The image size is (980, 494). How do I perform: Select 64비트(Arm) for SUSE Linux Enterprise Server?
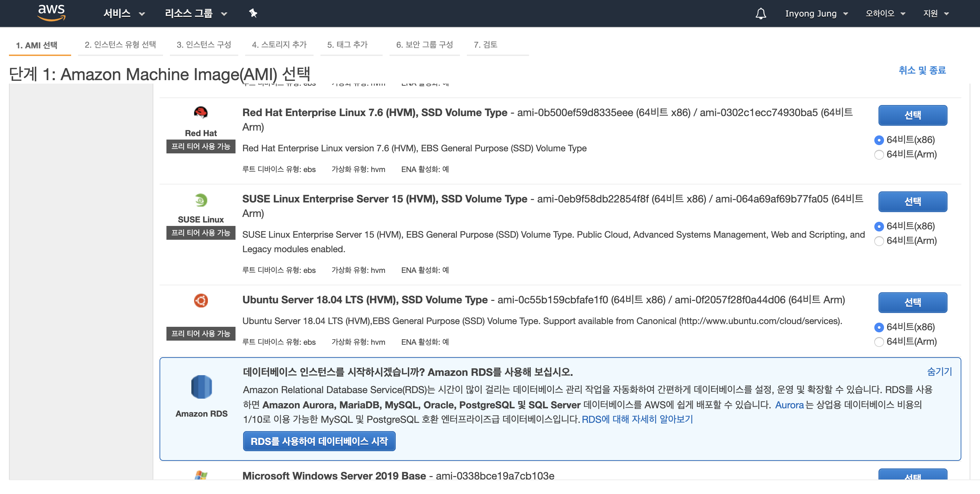click(x=878, y=241)
